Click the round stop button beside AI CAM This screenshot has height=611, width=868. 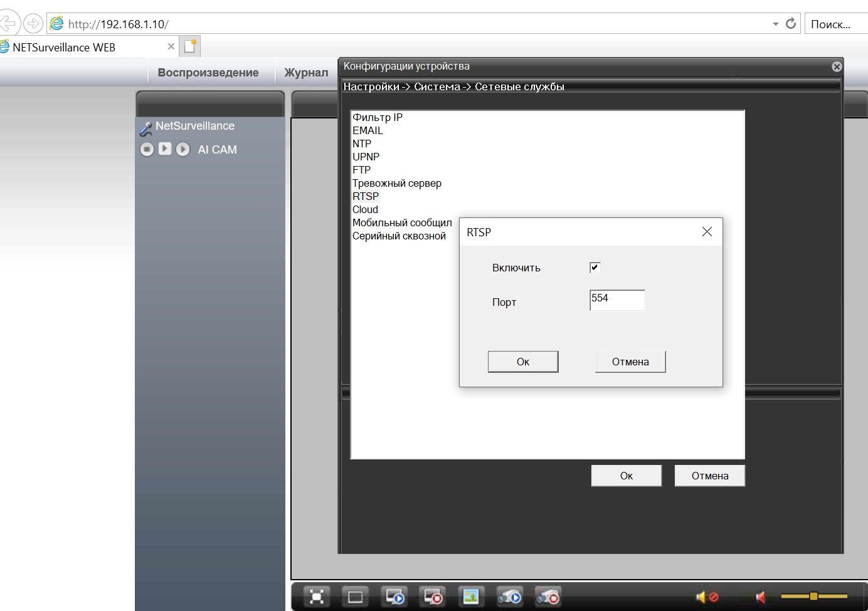147,149
